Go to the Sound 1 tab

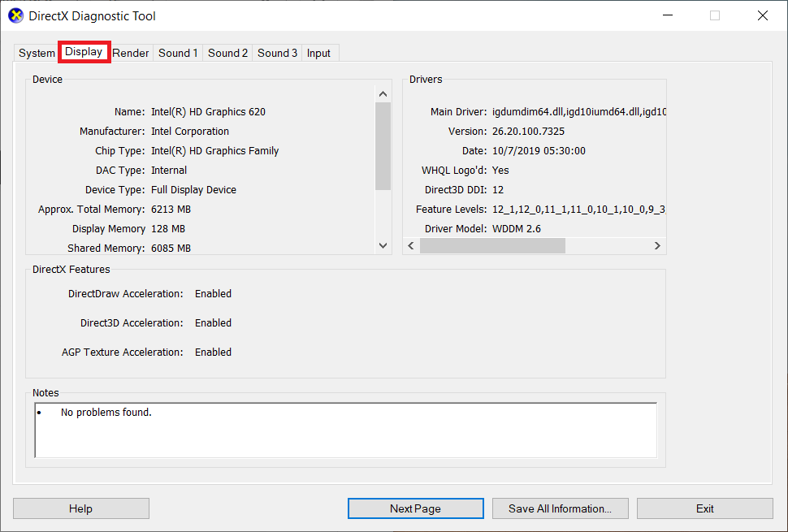point(178,53)
